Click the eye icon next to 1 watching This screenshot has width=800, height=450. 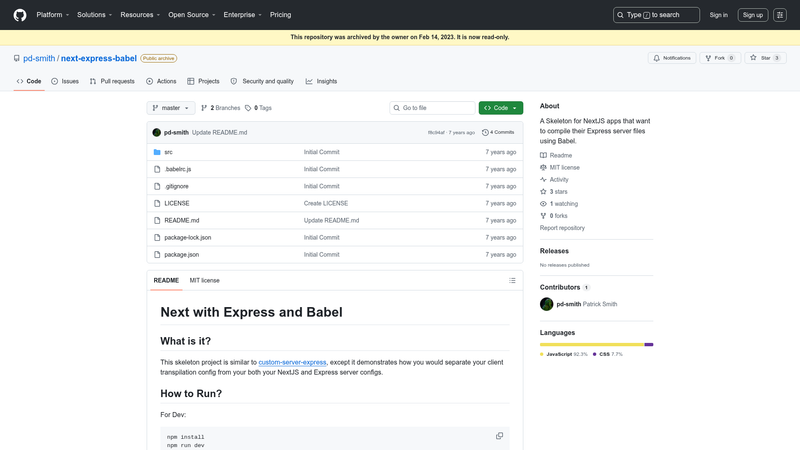coord(543,204)
